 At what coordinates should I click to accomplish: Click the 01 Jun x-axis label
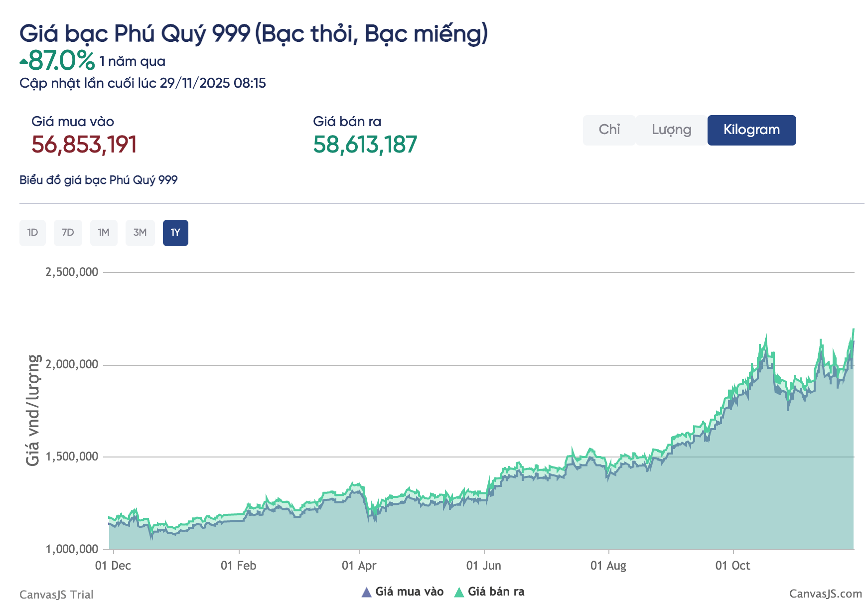[x=483, y=566]
